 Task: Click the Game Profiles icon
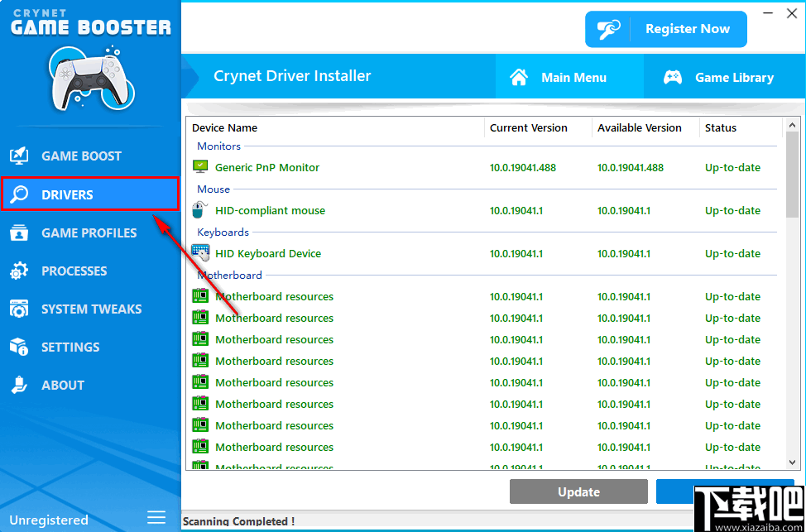click(19, 232)
